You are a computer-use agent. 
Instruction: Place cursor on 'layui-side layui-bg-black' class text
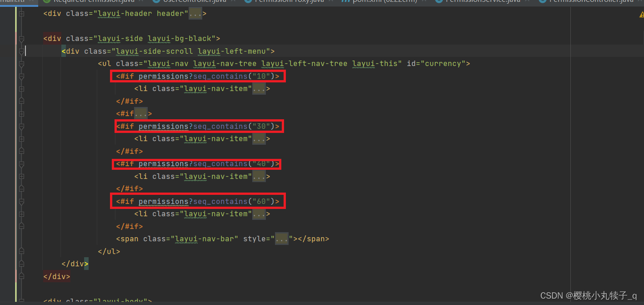pos(157,39)
